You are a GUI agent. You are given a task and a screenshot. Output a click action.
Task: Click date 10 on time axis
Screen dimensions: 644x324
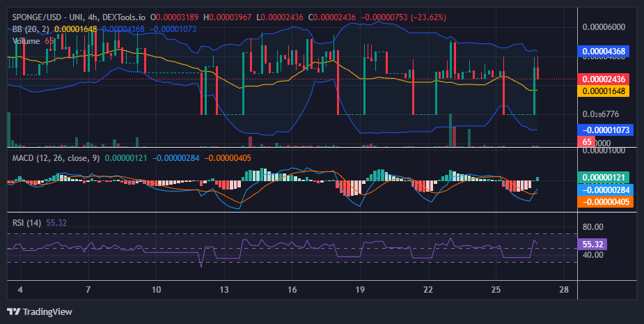pyautogui.click(x=156, y=289)
